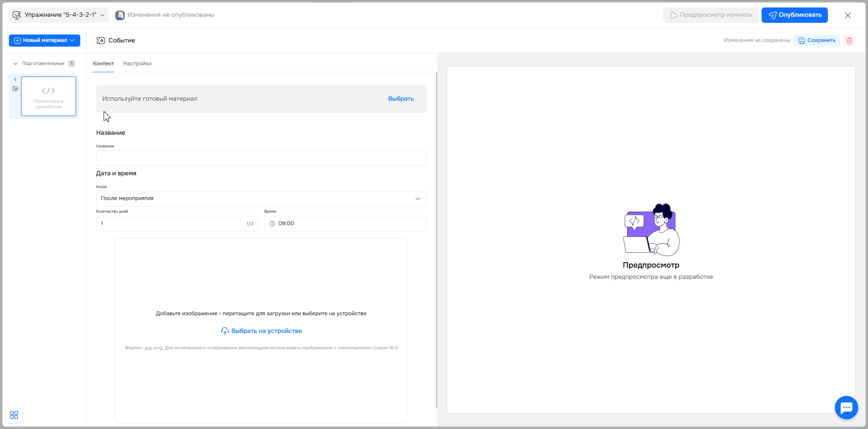The height and width of the screenshot is (429, 868).
Task: Open the Когда dropdown После мероприятия
Action: coord(261,199)
